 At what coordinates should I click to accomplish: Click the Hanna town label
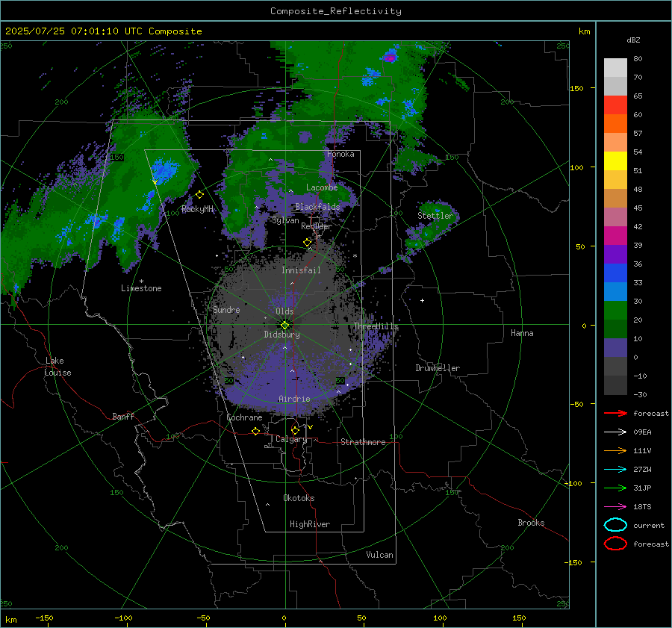point(522,333)
